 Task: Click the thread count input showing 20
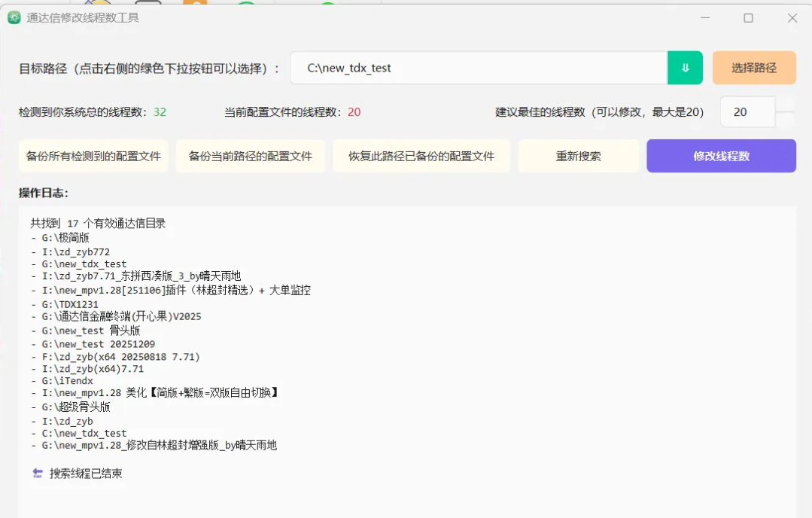click(x=747, y=111)
